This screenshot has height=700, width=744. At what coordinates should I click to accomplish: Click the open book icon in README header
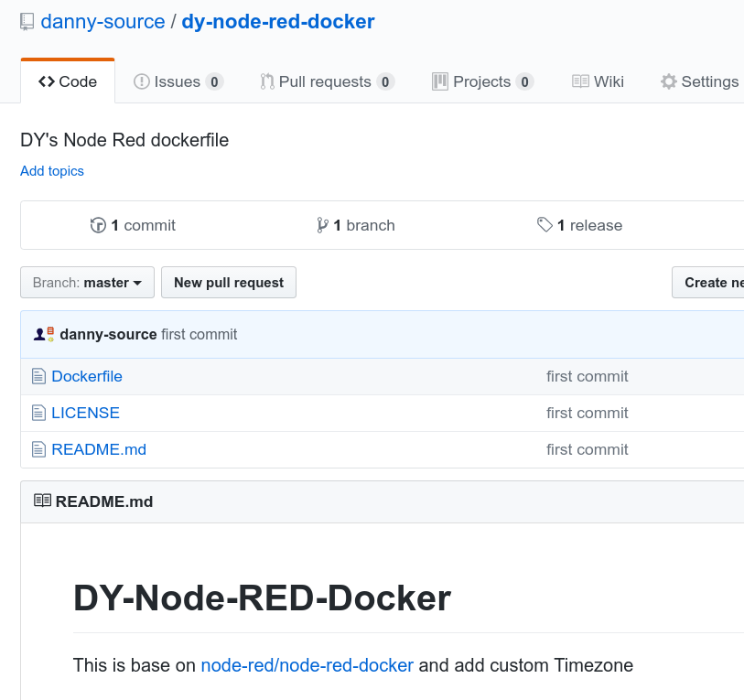(x=42, y=501)
